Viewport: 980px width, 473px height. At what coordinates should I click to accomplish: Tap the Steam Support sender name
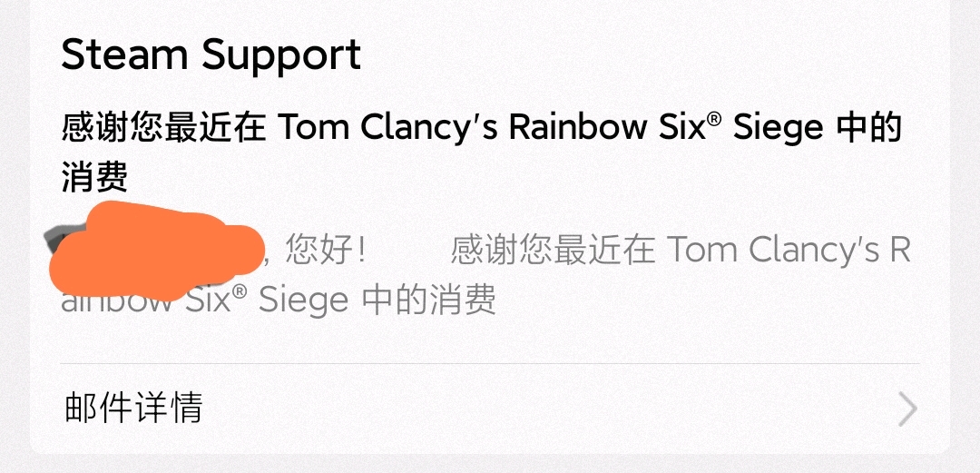211,55
